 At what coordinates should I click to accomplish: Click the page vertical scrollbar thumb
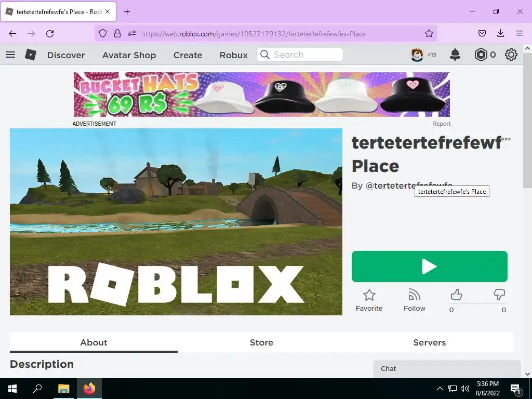[x=527, y=120]
